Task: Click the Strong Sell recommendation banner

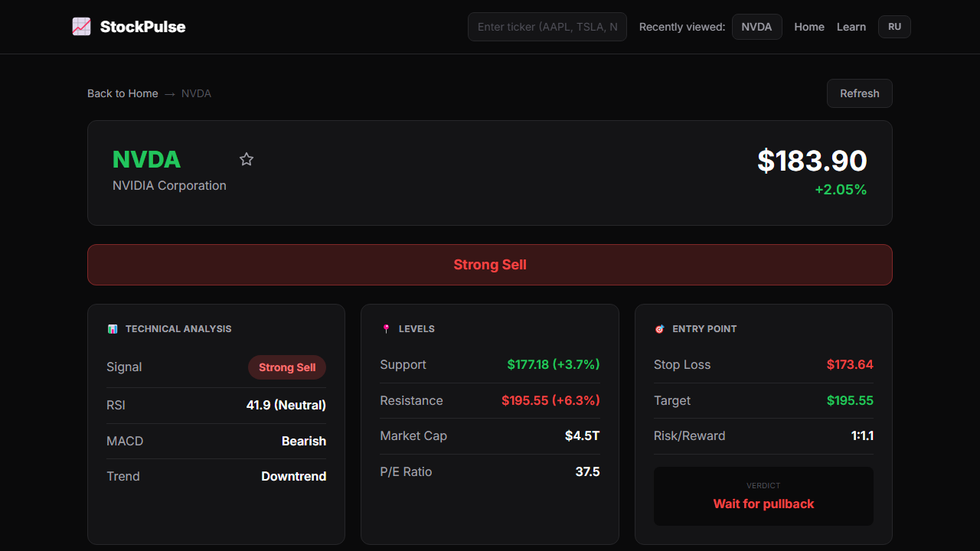Action: click(x=490, y=265)
